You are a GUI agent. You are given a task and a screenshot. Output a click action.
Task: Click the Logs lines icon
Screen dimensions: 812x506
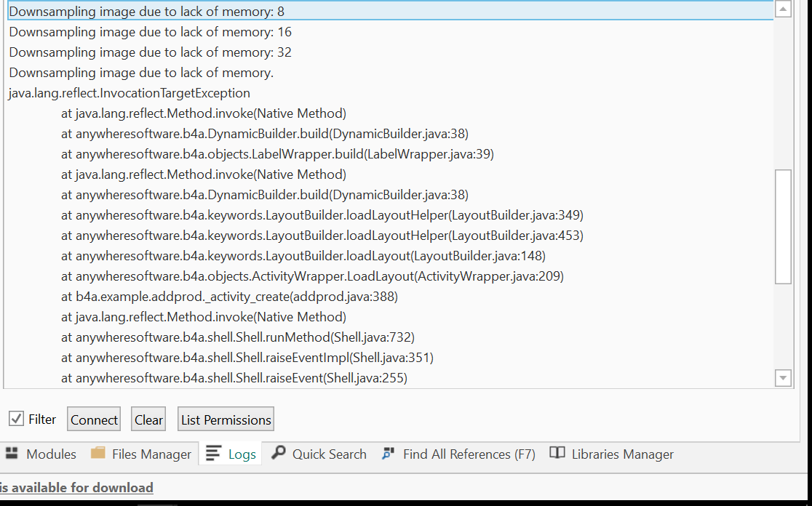pos(213,454)
